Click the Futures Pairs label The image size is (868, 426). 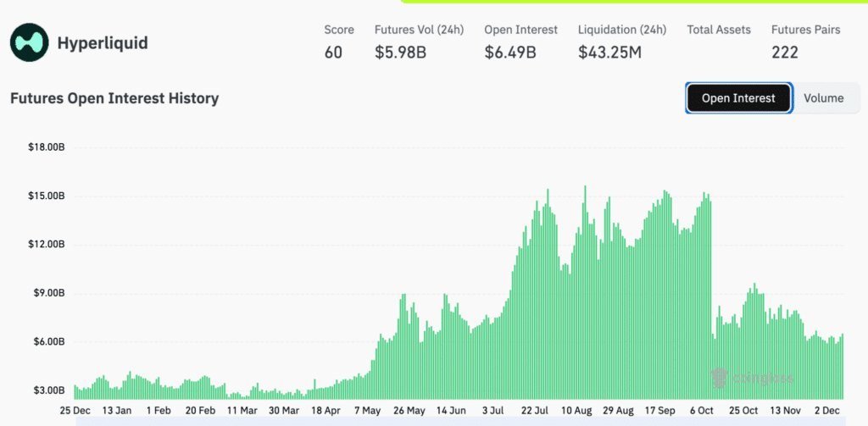(806, 30)
